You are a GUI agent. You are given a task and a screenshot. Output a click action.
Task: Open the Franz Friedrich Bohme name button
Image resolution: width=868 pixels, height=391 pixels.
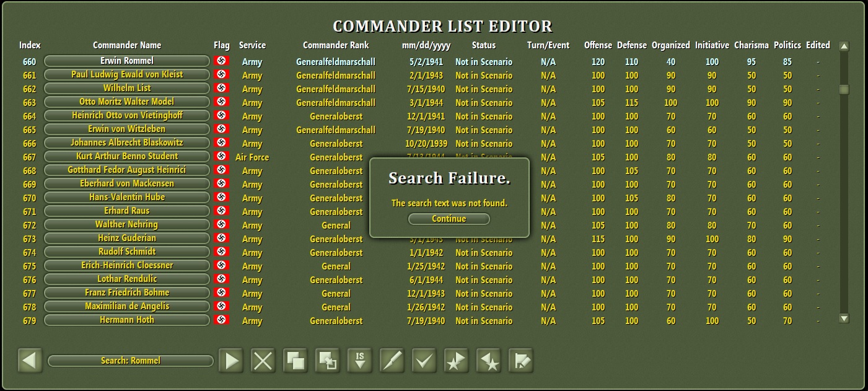tap(127, 292)
